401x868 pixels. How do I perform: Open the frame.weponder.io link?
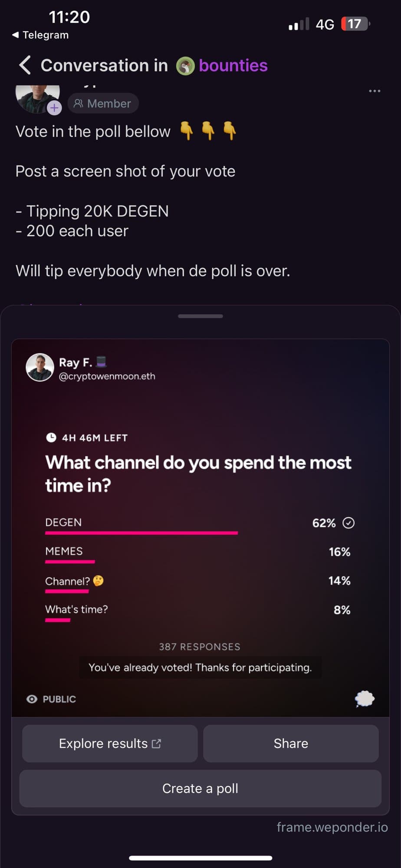332,827
